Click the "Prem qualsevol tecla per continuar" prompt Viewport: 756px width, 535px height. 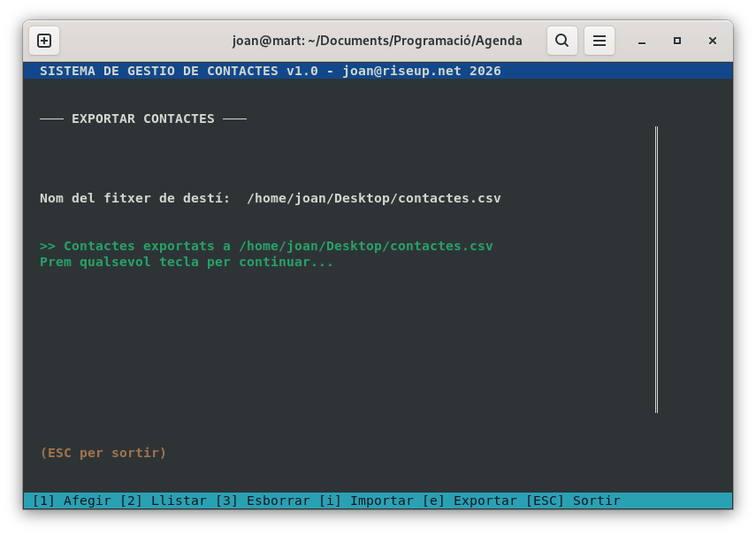tap(187, 262)
